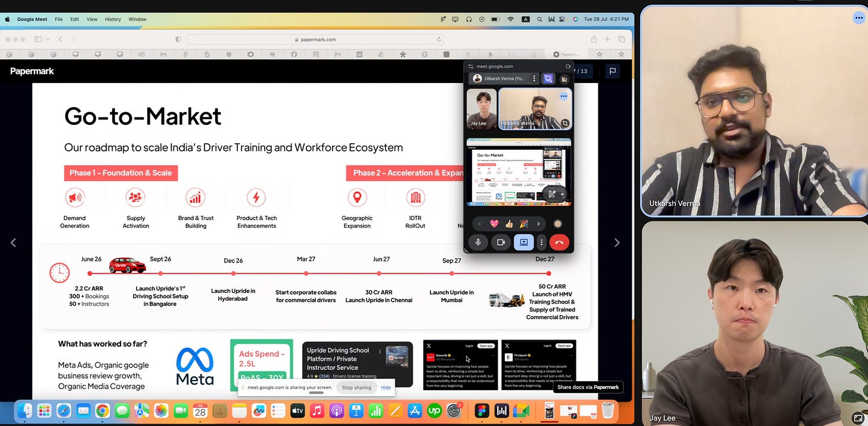868x426 pixels.
Task: Crop Utkarsh Verma's video tile
Action: [565, 124]
